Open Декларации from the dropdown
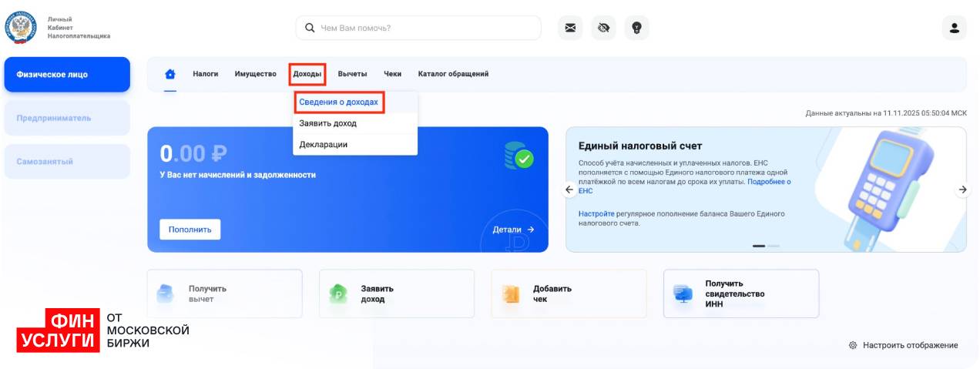This screenshot has width=980, height=369. pyautogui.click(x=324, y=144)
